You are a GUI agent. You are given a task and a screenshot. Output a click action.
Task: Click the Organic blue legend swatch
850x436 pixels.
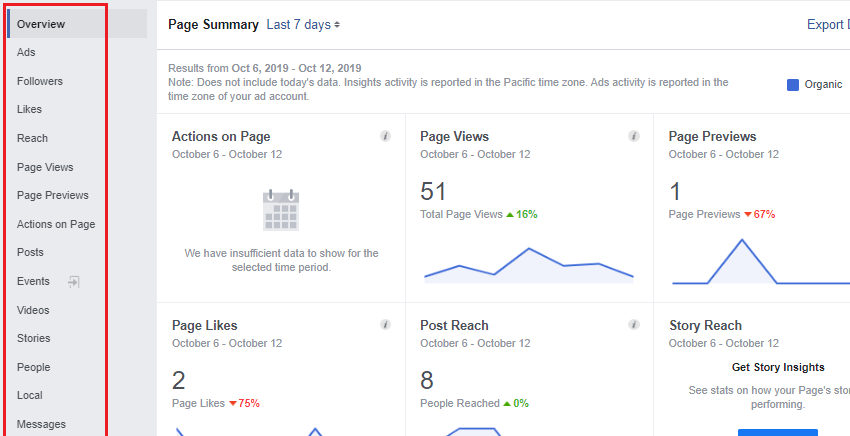tap(793, 85)
